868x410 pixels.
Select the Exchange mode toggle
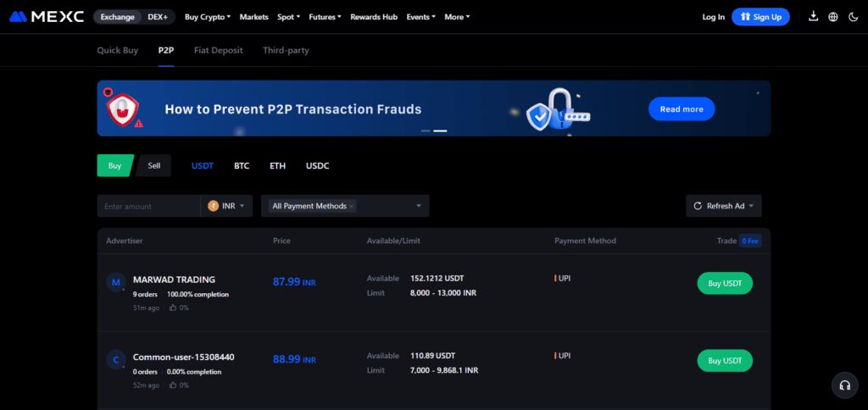(117, 17)
